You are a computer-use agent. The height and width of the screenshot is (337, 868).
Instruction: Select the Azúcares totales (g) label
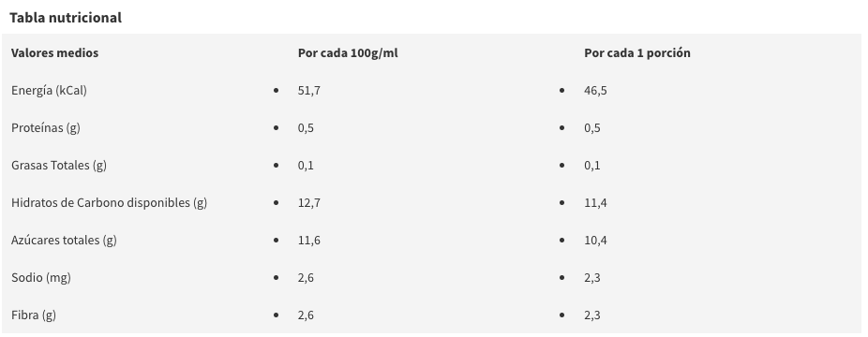pos(64,241)
